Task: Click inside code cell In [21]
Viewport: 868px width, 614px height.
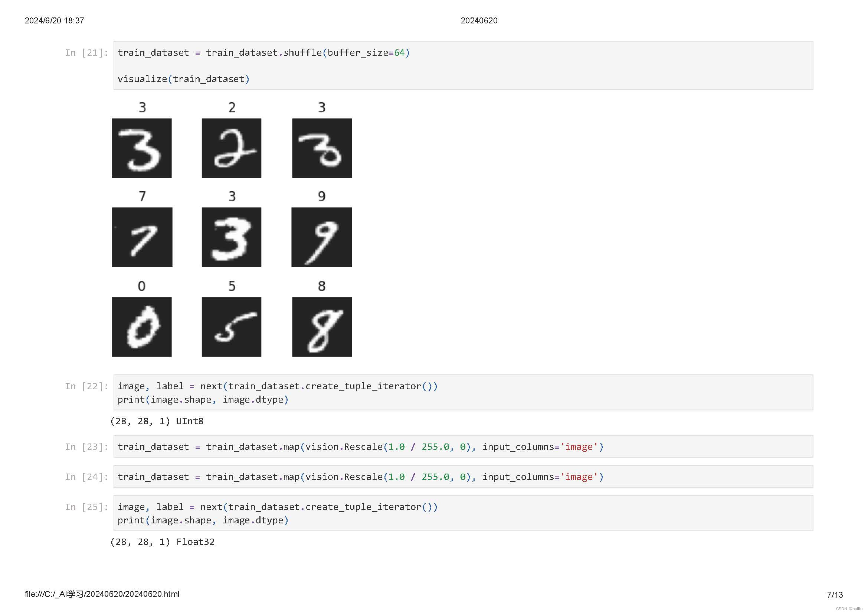Action: point(463,65)
